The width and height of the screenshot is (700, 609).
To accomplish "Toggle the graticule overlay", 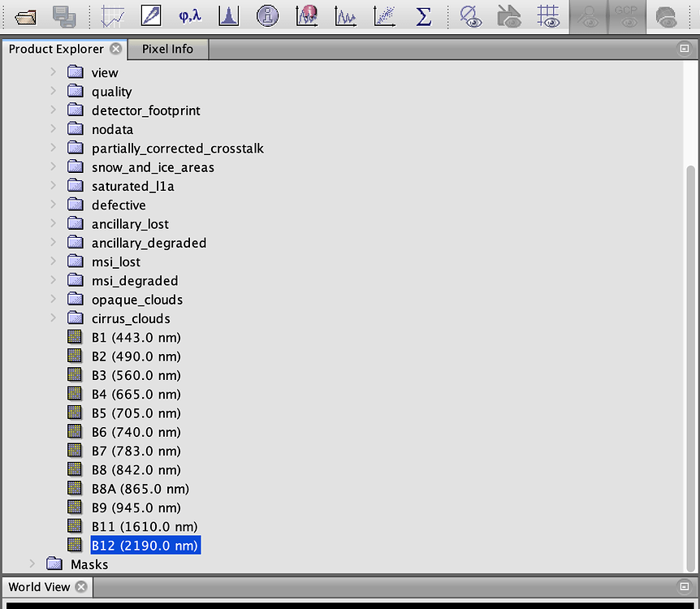I will [x=548, y=15].
